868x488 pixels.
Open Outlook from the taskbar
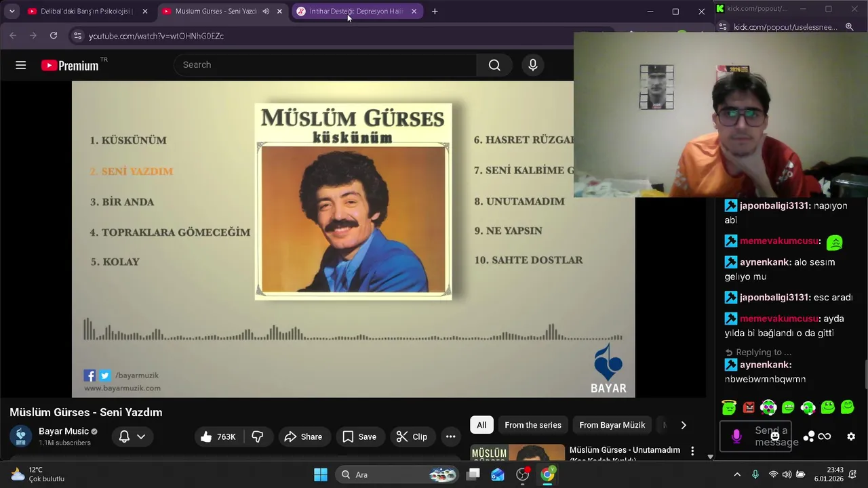(498, 474)
